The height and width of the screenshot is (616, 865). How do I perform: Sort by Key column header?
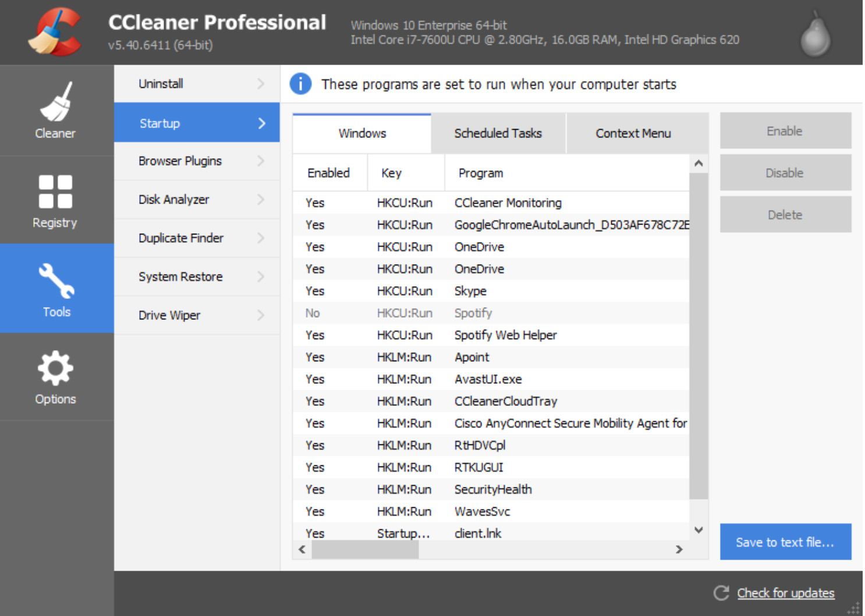pyautogui.click(x=406, y=173)
